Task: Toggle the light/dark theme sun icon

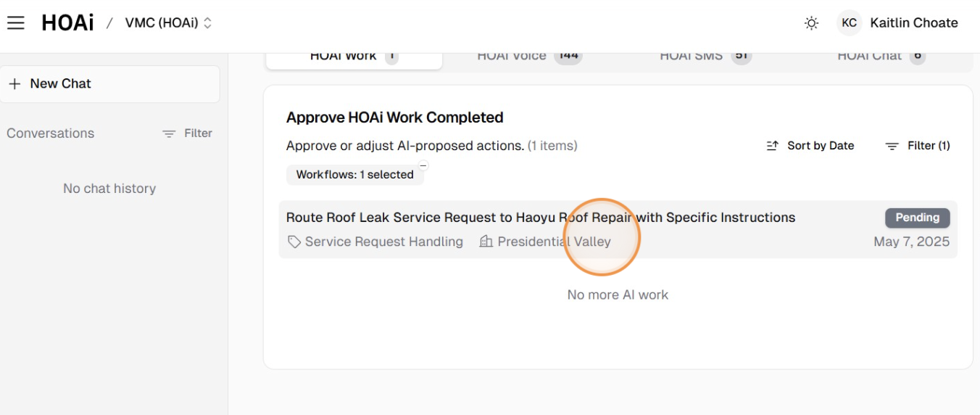Action: [811, 23]
